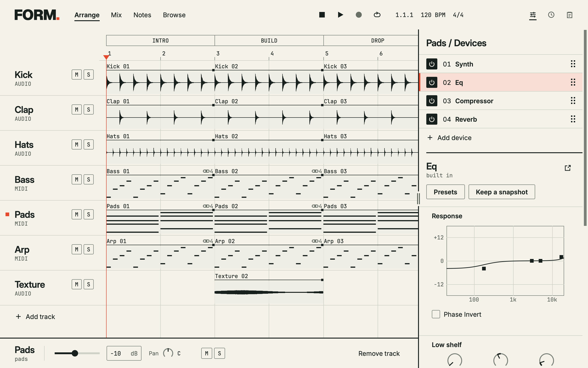Click the plus icon for Add track

point(18,316)
